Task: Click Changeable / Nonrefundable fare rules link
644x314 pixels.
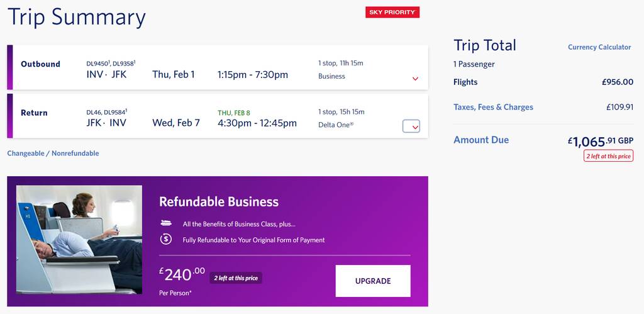Action: pos(53,154)
